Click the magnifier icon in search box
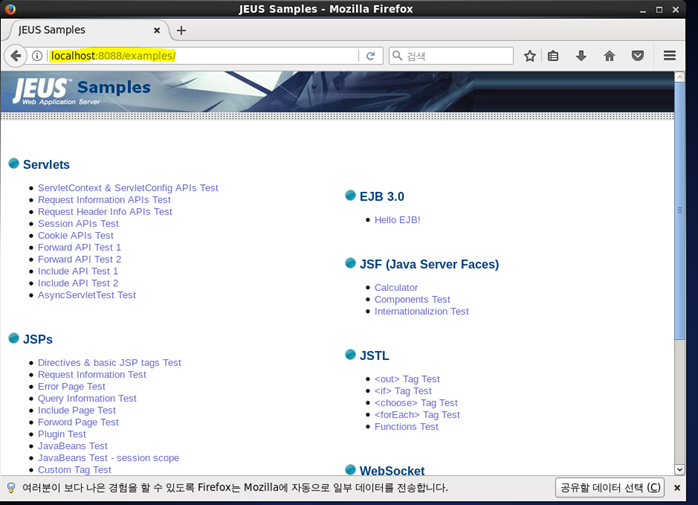The height and width of the screenshot is (505, 698). 397,56
